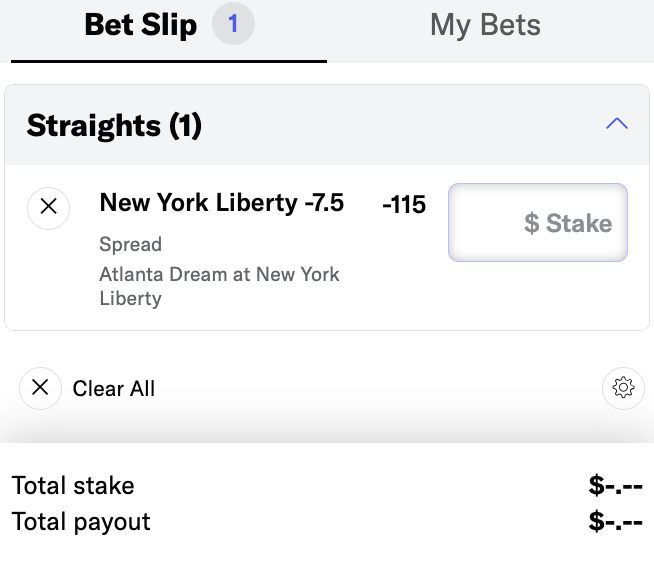654x566 pixels.
Task: Click the dollar sign in the Stake field
Action: pyautogui.click(x=531, y=223)
